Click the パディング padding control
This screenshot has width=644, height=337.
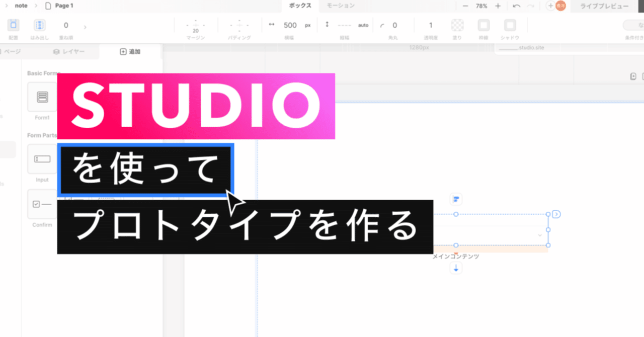pyautogui.click(x=239, y=25)
